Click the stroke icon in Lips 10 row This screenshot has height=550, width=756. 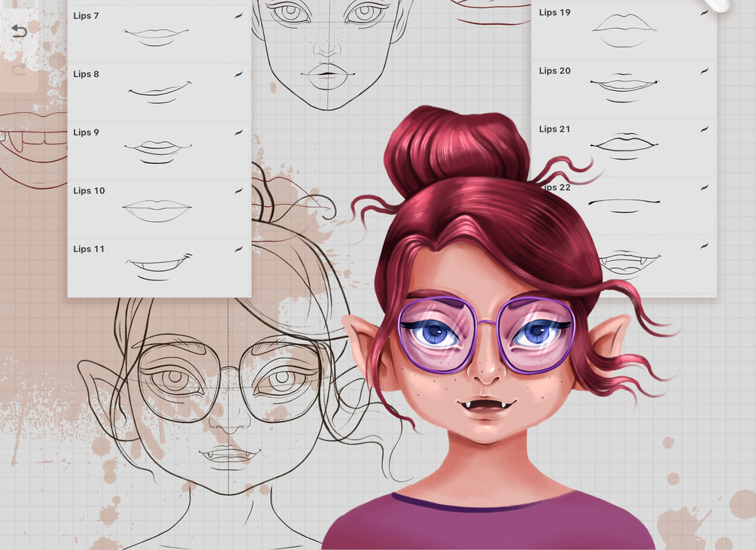tap(238, 191)
